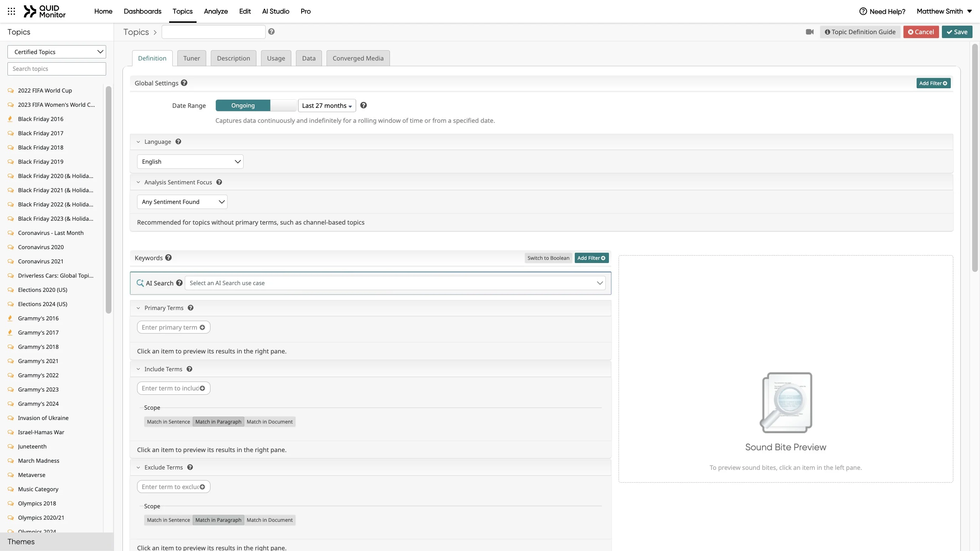
Task: Click the Search topics field
Action: [57, 69]
